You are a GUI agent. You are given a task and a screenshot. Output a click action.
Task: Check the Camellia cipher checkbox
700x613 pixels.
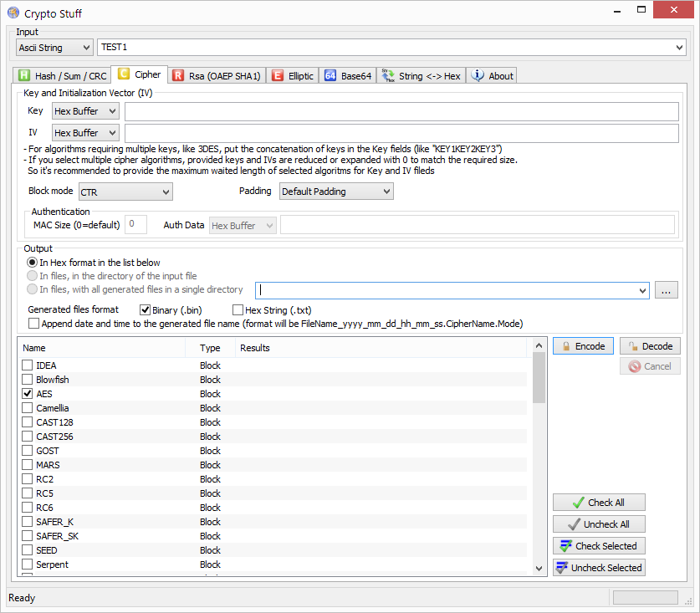point(28,408)
